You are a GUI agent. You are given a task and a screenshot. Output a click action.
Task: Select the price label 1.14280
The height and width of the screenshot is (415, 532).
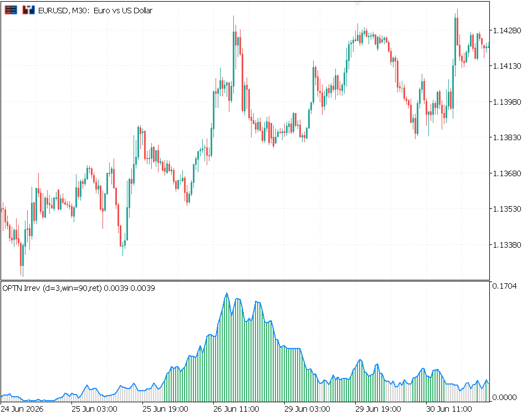pyautogui.click(x=507, y=30)
